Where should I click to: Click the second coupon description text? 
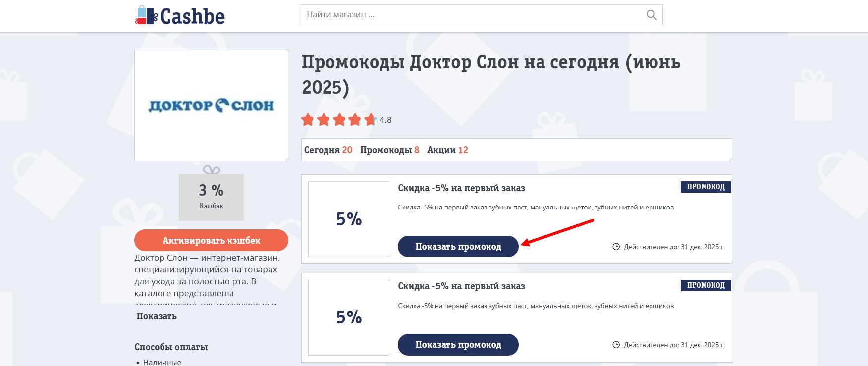536,306
